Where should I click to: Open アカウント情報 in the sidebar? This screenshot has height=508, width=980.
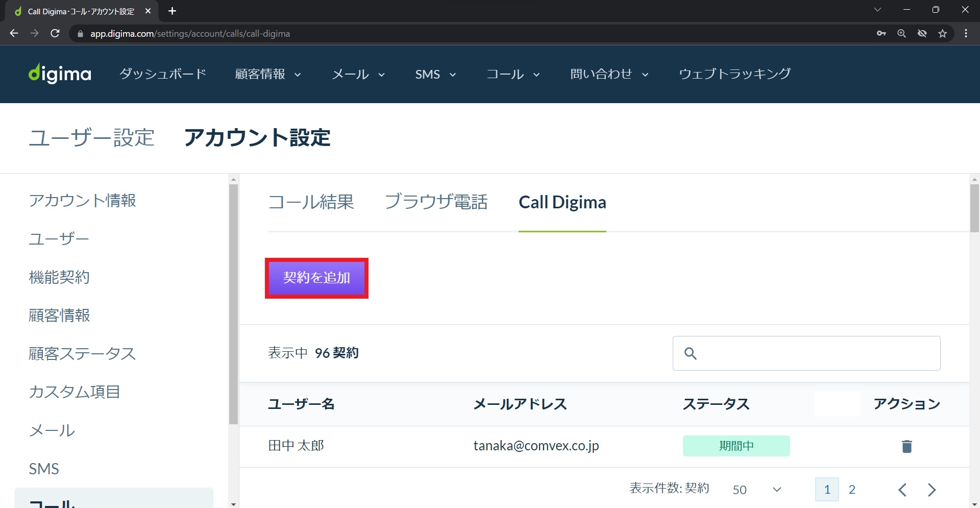[83, 201]
